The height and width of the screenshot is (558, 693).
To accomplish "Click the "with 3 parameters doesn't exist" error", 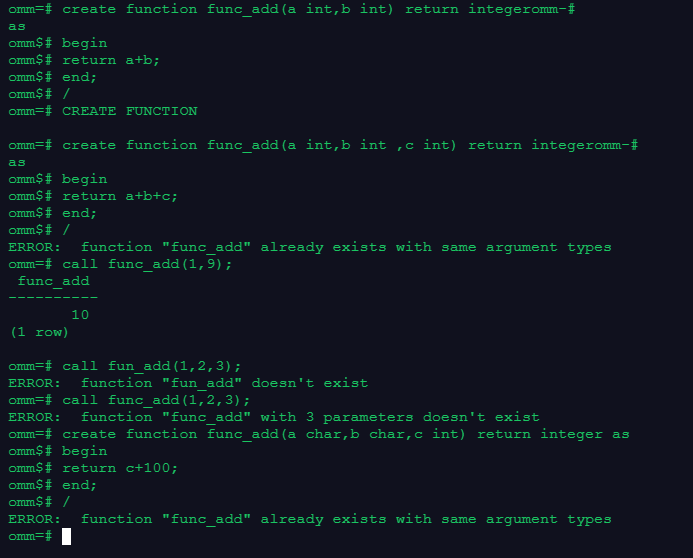I will click(274, 417).
